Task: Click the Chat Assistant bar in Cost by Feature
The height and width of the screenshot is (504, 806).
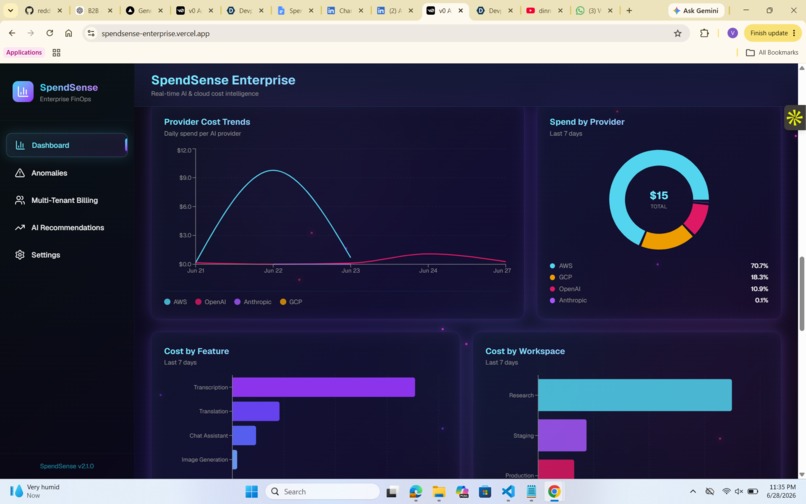Action: (x=244, y=436)
